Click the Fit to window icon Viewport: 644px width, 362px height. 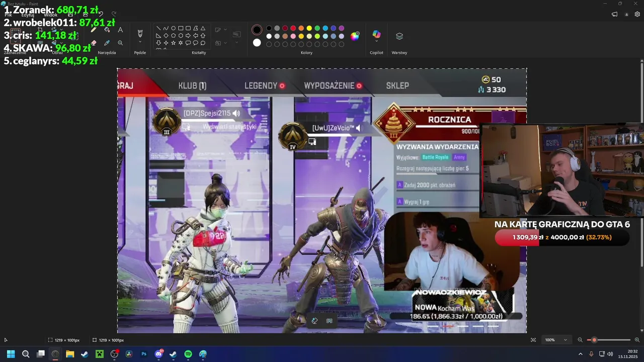click(x=533, y=340)
